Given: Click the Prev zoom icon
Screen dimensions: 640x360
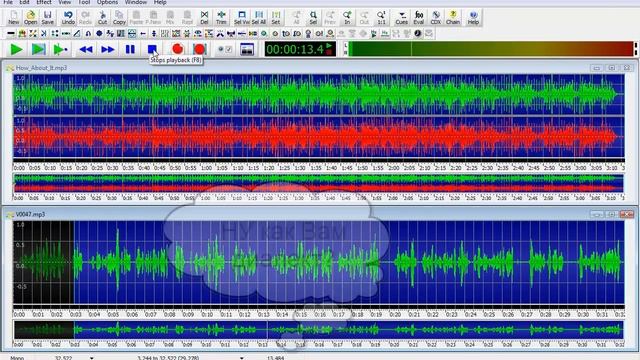Looking at the screenshot, I should (x=330, y=17).
